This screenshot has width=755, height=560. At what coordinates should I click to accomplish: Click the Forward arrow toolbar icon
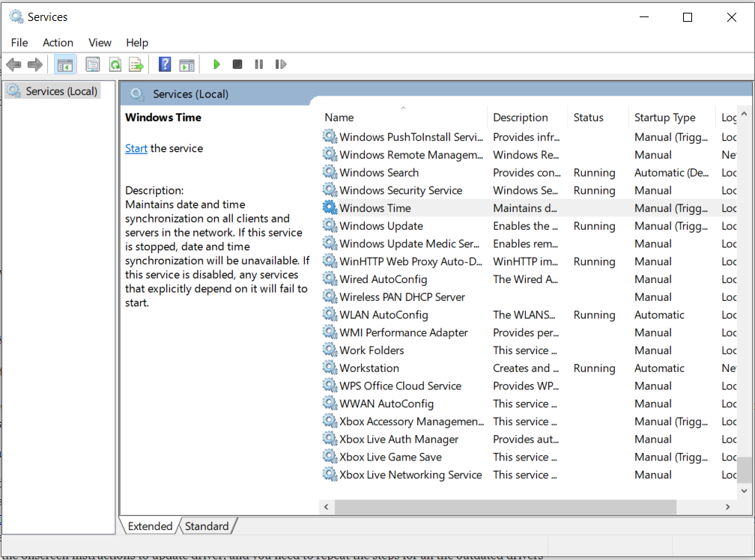point(35,64)
